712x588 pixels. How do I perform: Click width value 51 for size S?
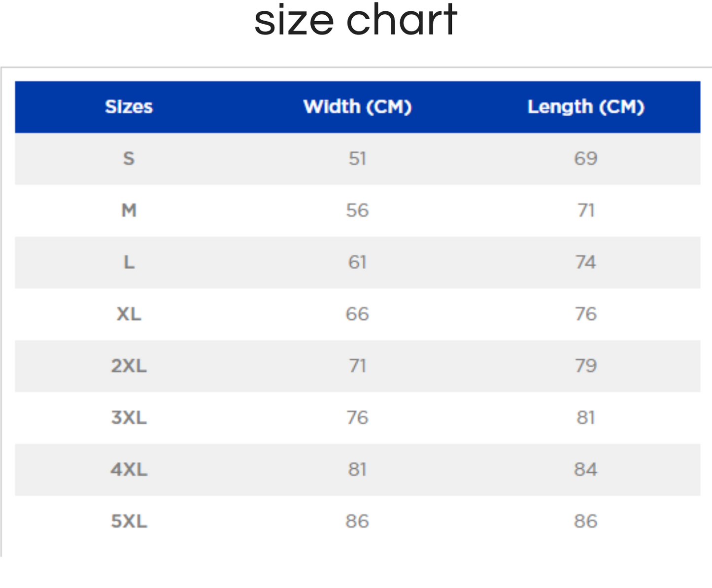click(x=357, y=159)
